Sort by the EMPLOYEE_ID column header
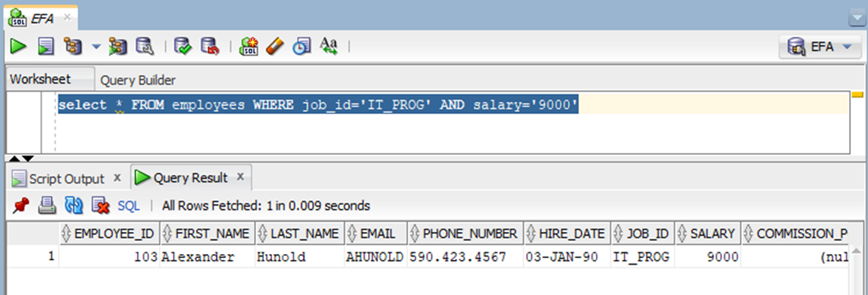Viewport: 868px width, 295px height. (110, 234)
